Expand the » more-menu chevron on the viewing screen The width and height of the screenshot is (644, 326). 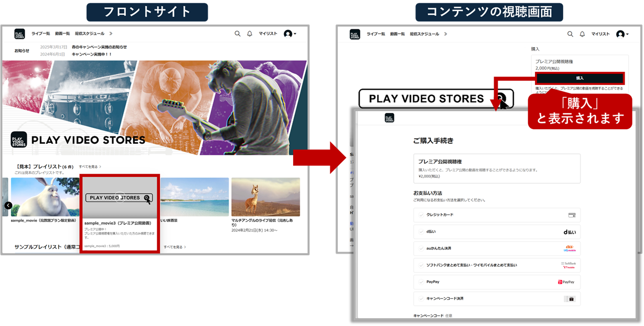pyautogui.click(x=446, y=34)
